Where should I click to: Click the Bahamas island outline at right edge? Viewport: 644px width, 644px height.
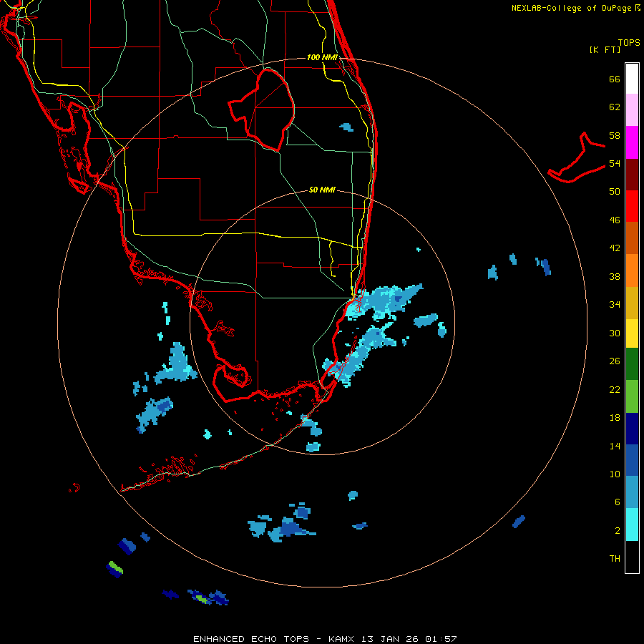click(577, 157)
